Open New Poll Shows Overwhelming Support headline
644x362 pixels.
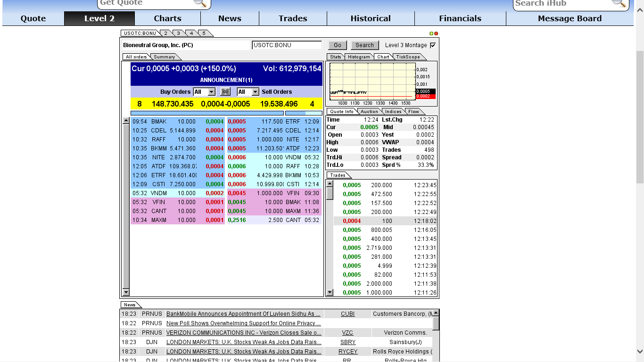(244, 323)
